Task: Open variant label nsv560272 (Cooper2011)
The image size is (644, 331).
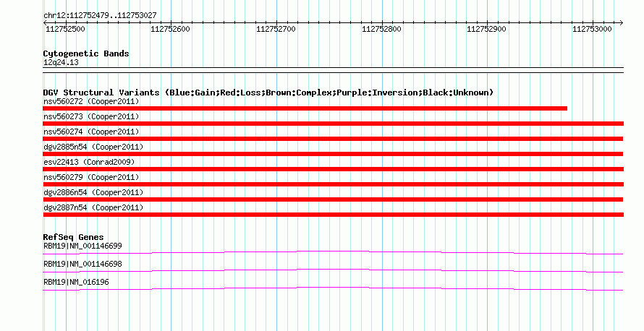Action: (91, 101)
